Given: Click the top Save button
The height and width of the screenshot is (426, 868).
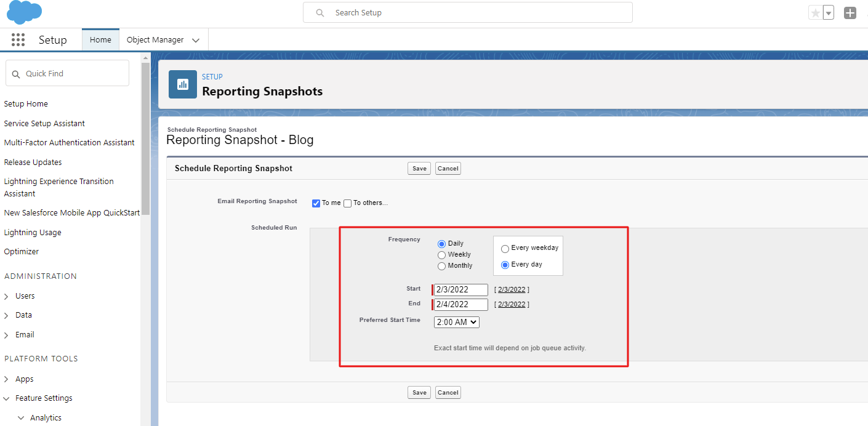Looking at the screenshot, I should [x=419, y=169].
